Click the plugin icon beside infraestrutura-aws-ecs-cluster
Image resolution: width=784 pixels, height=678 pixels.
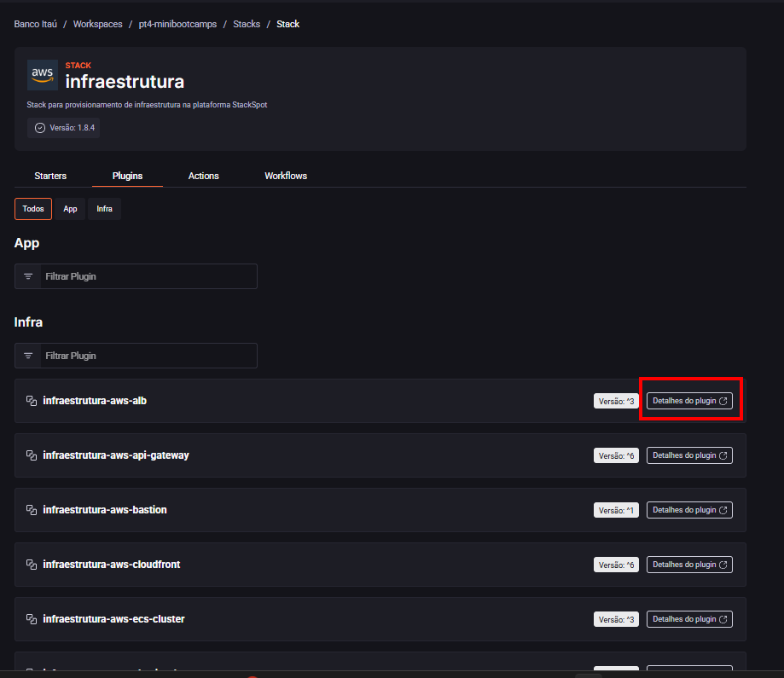pyautogui.click(x=32, y=619)
